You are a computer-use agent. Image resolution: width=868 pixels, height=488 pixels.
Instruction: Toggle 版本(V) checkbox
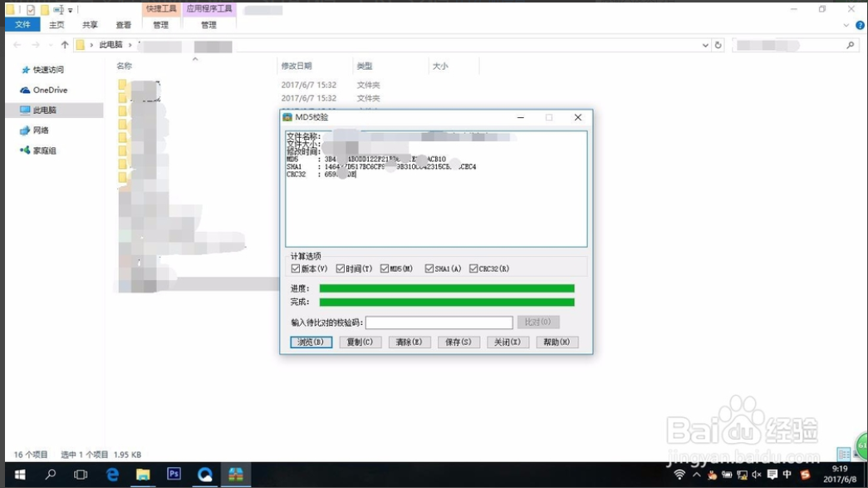[x=296, y=269]
